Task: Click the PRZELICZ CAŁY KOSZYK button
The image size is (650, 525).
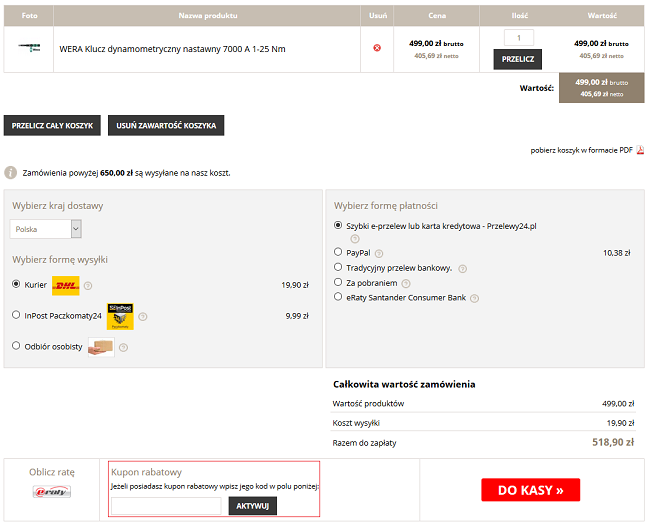Action: pos(52,125)
